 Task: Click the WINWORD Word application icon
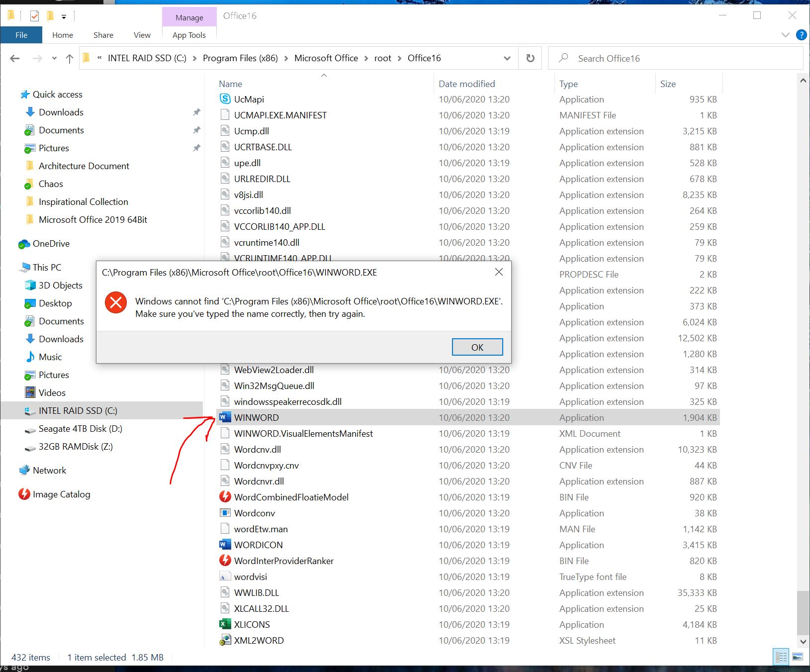225,417
